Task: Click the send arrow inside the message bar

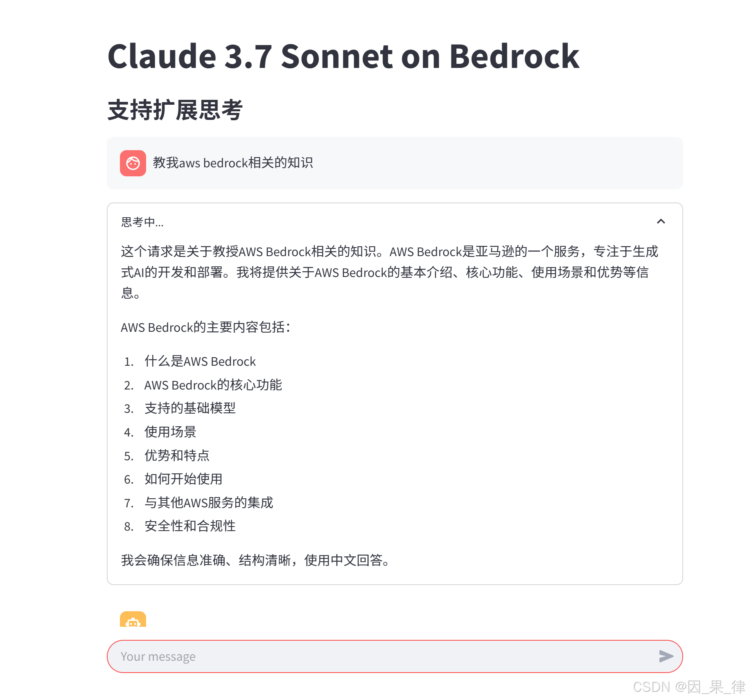Action: pyautogui.click(x=665, y=656)
